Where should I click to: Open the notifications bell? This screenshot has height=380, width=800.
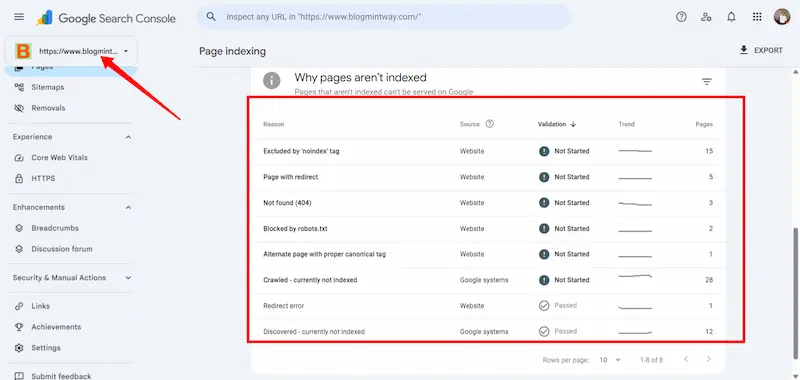coord(731,17)
